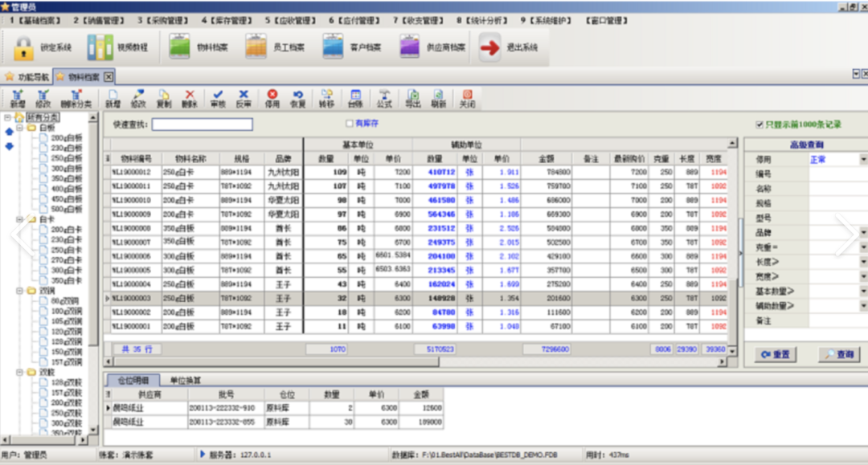The width and height of the screenshot is (868, 465).
Task: Open the 宽度> dropdown arrow
Action: point(863,276)
